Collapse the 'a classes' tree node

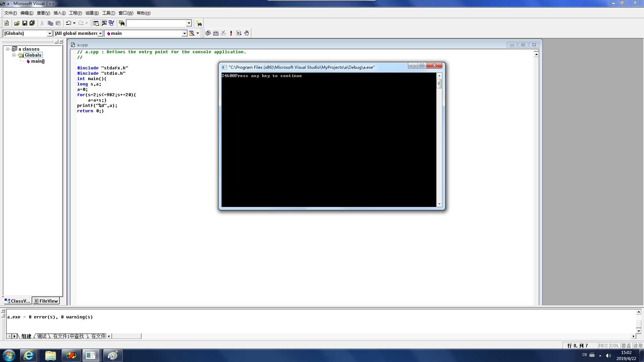click(7, 49)
